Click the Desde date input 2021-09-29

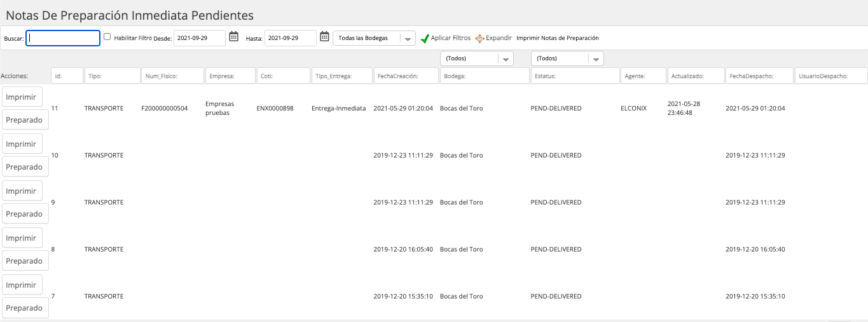point(200,38)
